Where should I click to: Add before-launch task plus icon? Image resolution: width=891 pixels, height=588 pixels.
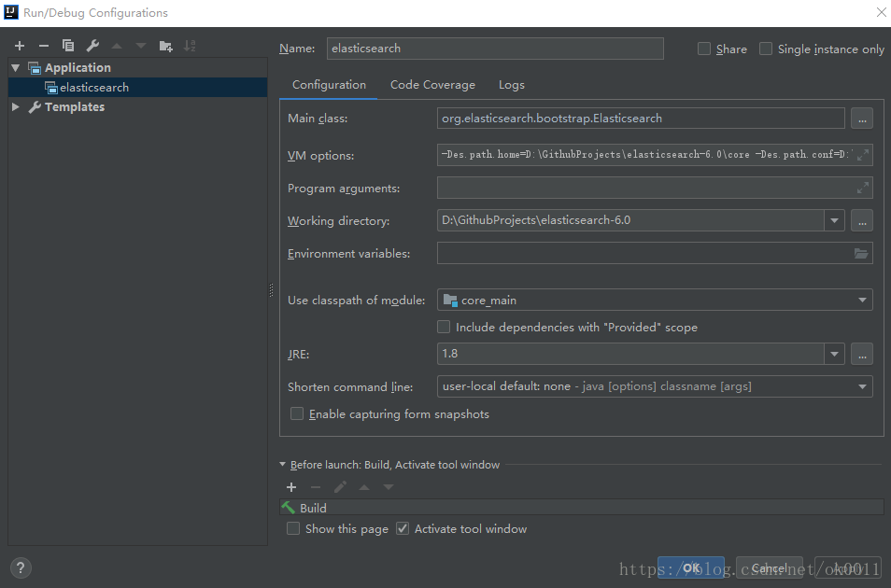(x=291, y=487)
